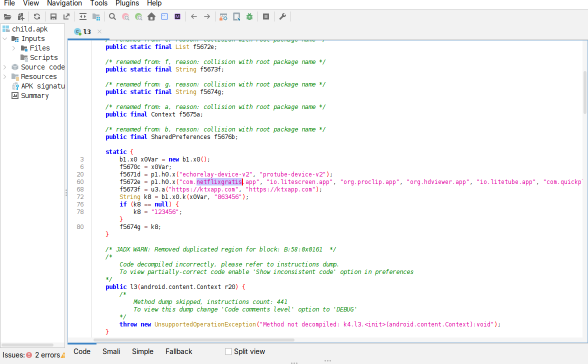588x364 pixels.
Task: Toggle deobfuscation toolbar icon
Action: (x=223, y=16)
